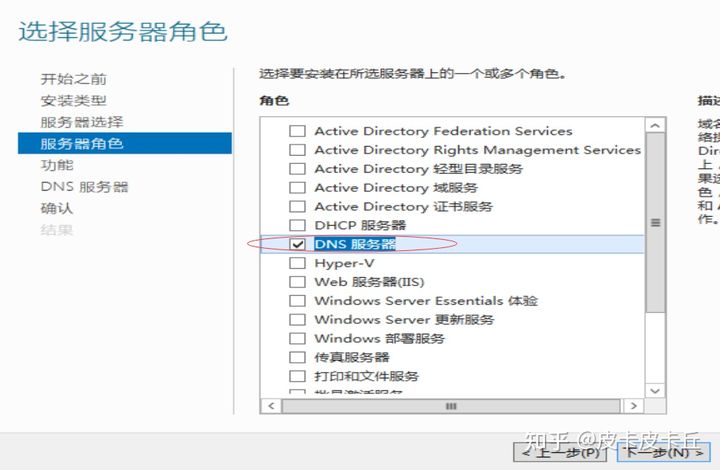Check Active Directory 域服务 checkbox

tap(297, 188)
